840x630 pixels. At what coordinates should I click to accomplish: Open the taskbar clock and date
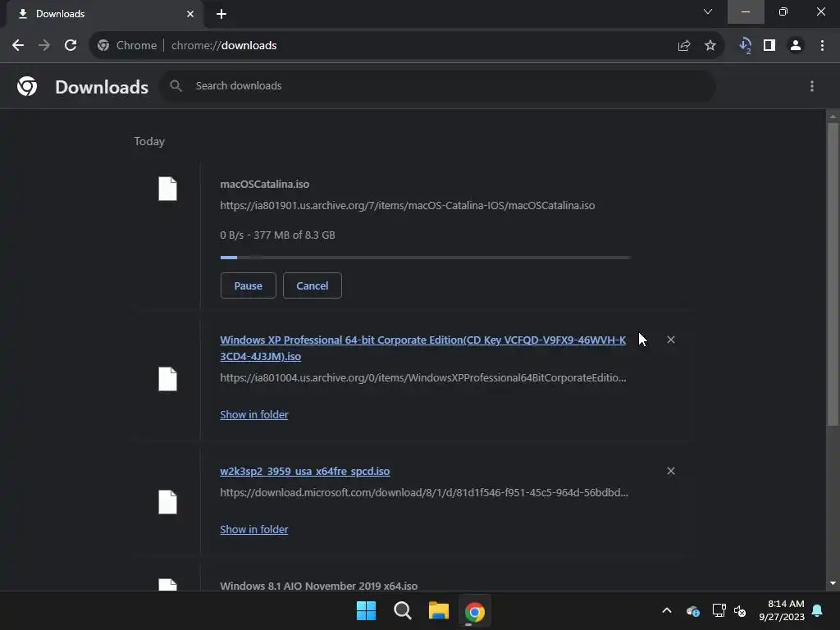point(782,610)
